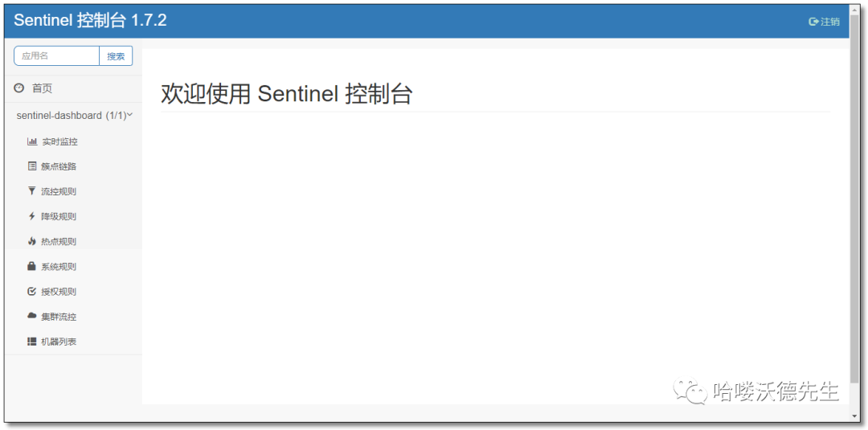Click the Sentinel 控制台 1.7.2 title

pyautogui.click(x=90, y=21)
